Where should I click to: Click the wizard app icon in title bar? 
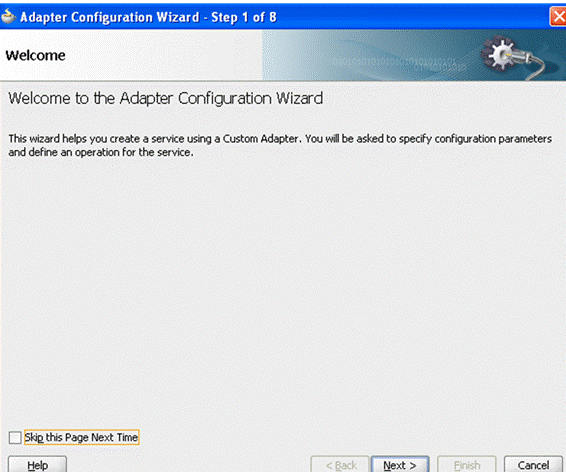[8, 16]
